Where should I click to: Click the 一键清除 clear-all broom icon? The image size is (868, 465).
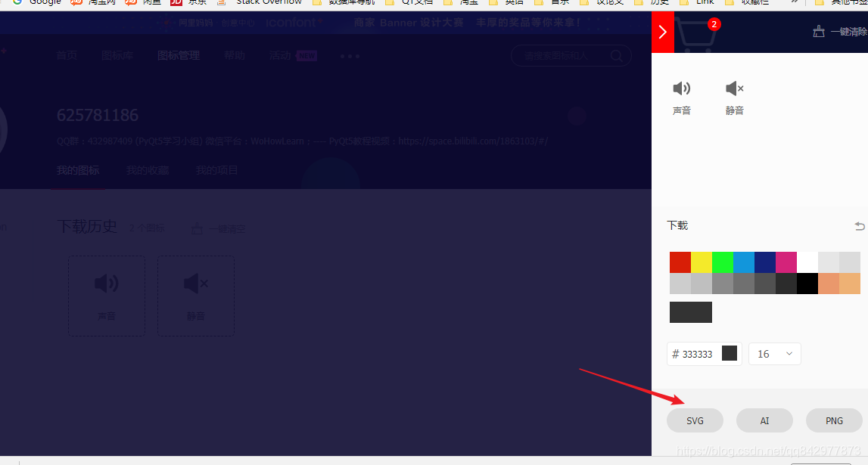pos(819,32)
